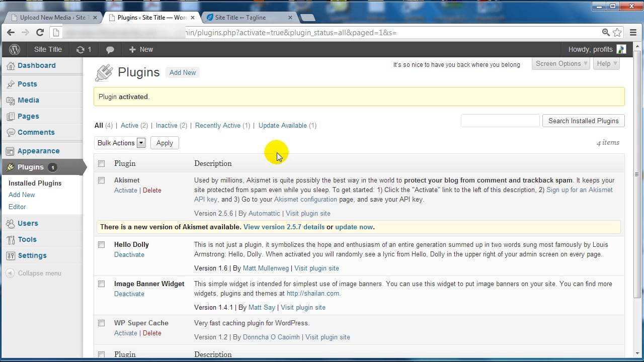Open Appearance using its sidebar icon
The image size is (644, 362).
[11, 150]
